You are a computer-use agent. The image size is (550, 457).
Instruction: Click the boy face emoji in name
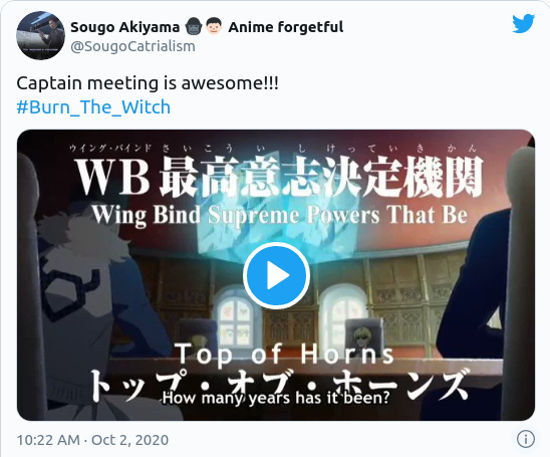tap(214, 27)
